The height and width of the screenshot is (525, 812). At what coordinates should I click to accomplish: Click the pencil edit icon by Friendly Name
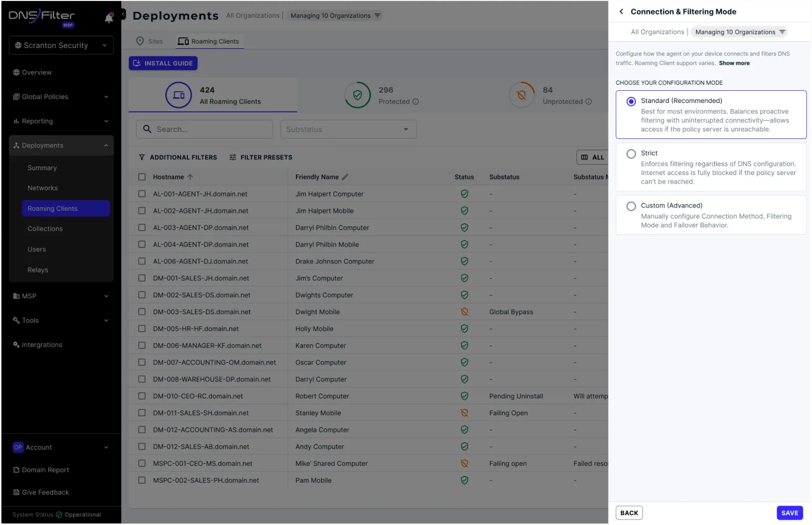click(x=345, y=177)
